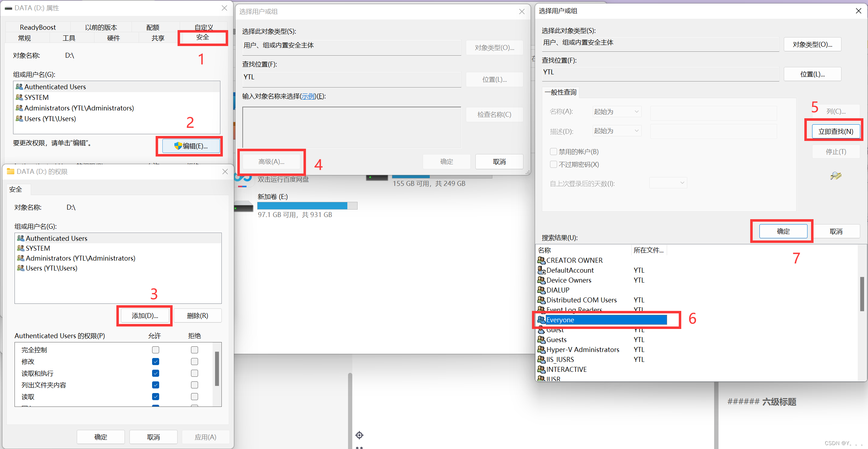
Task: Open the 安全 tab in DATA (D:) 属性
Action: point(203,38)
